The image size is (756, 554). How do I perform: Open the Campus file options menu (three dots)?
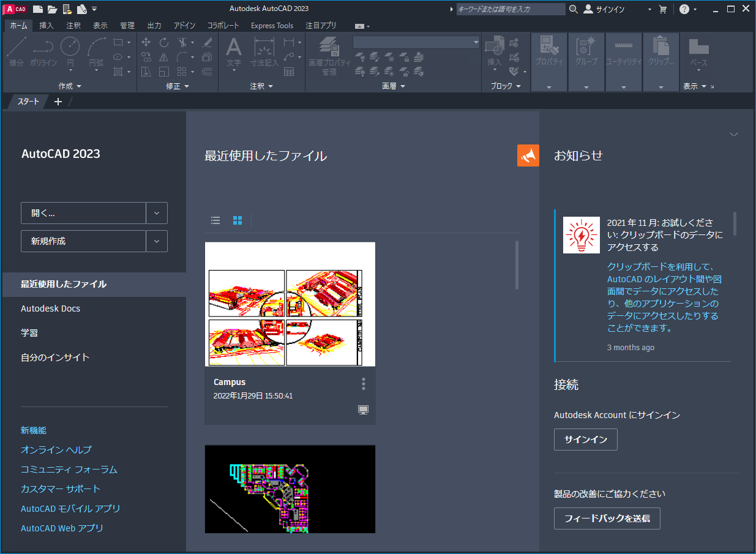click(x=364, y=384)
